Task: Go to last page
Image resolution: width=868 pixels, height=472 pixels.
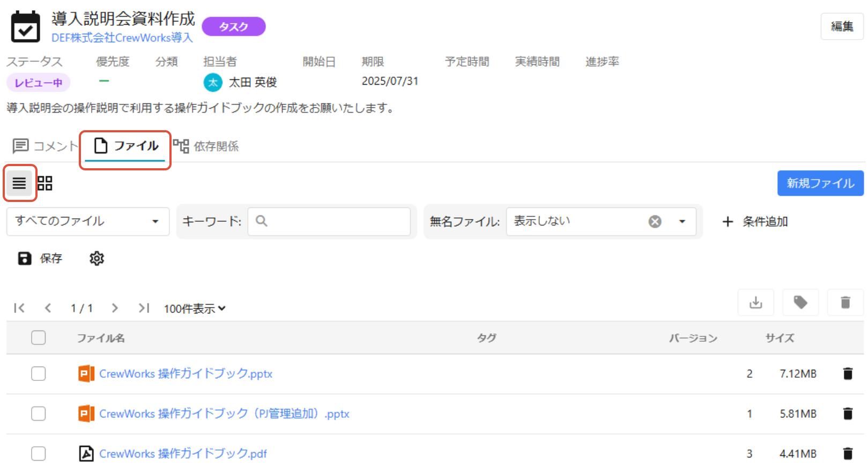Action: pos(144,308)
